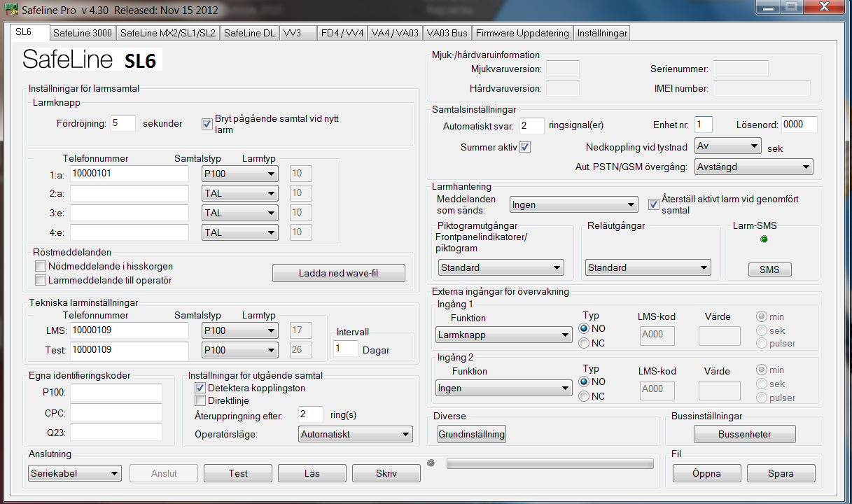This screenshot has width=852, height=504.
Task: Open Nedkoppling vid tystnad dropdown
Action: coord(727,146)
